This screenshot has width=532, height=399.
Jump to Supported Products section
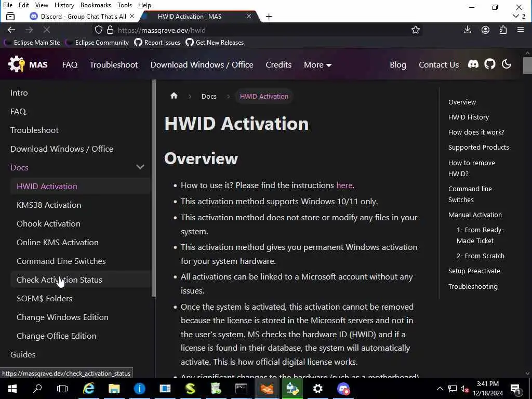(x=478, y=147)
